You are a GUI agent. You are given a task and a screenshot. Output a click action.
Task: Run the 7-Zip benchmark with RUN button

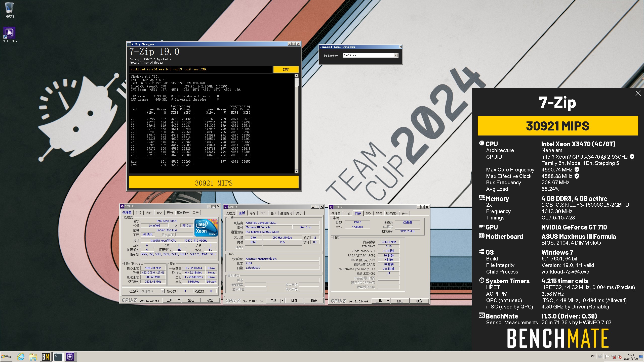(x=286, y=69)
